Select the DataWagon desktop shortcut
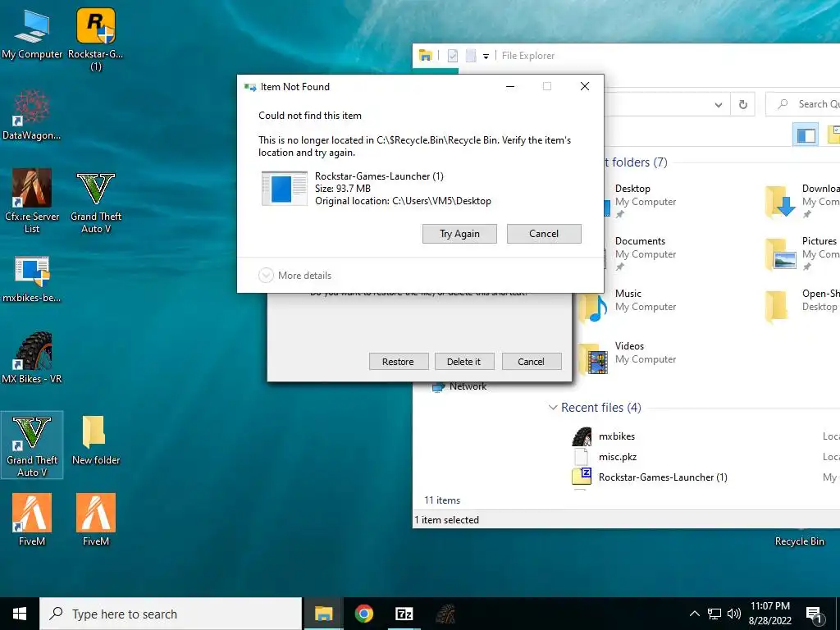 (32, 115)
